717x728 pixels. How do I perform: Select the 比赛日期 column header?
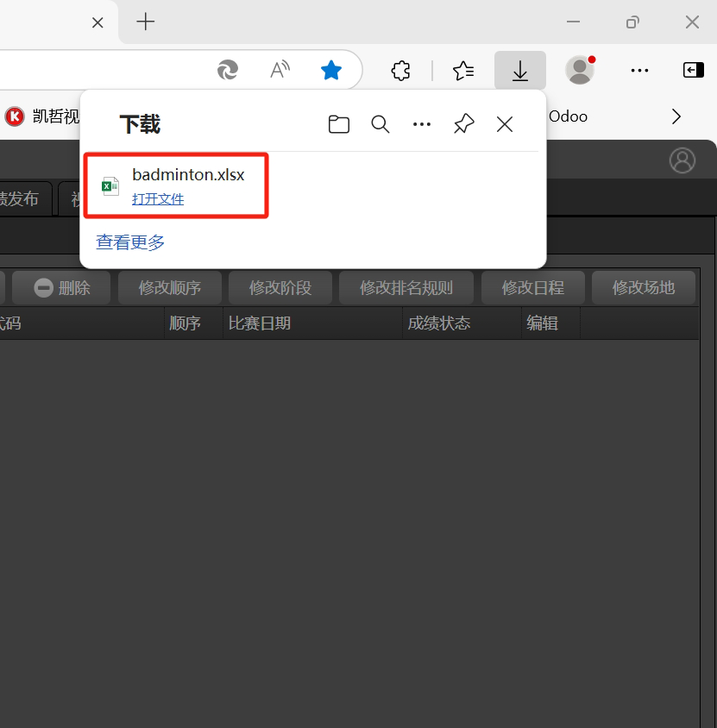[x=259, y=323]
